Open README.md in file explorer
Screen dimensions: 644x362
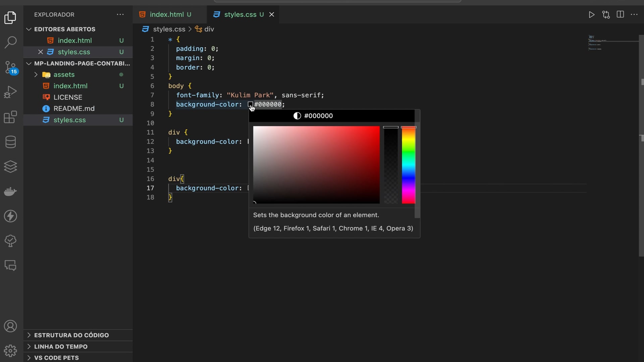(x=74, y=109)
